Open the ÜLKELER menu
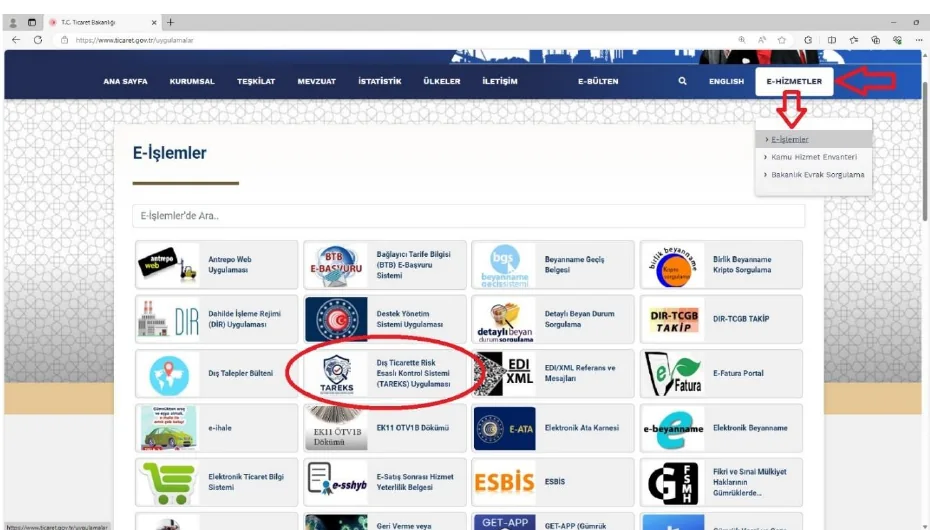 (441, 81)
